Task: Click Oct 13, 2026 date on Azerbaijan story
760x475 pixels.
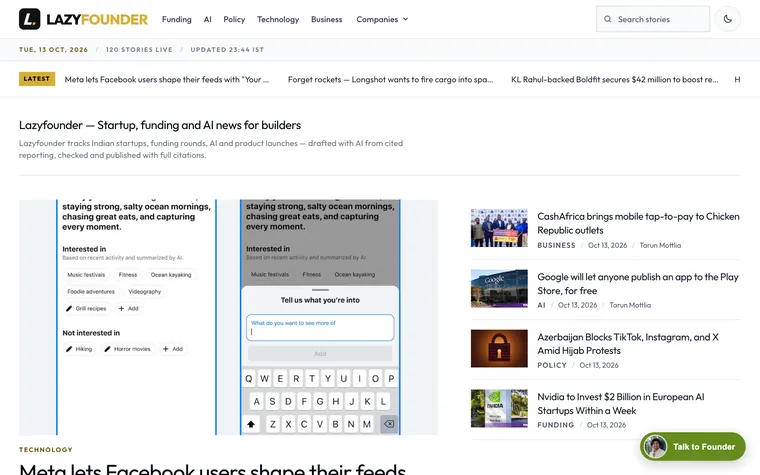Action: [x=599, y=365]
